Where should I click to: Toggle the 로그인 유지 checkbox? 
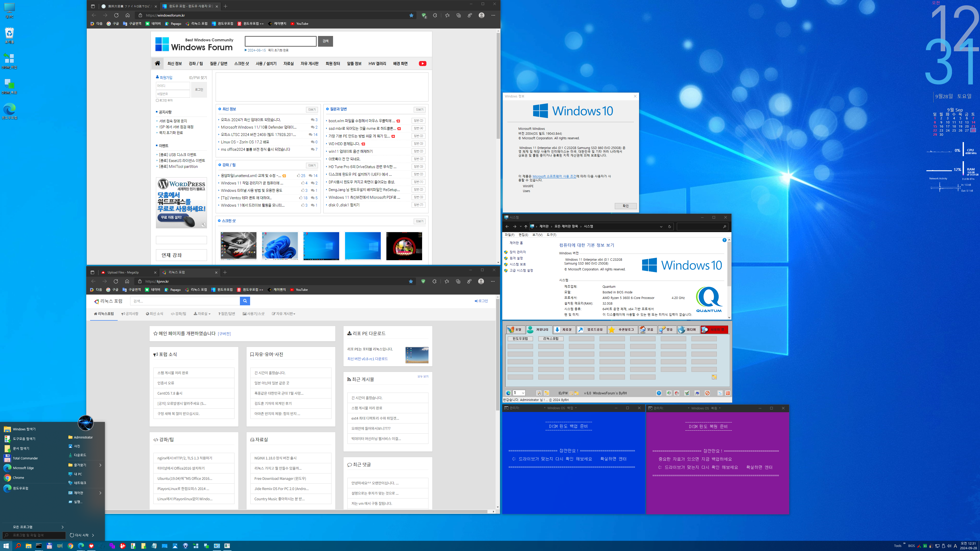tap(157, 101)
